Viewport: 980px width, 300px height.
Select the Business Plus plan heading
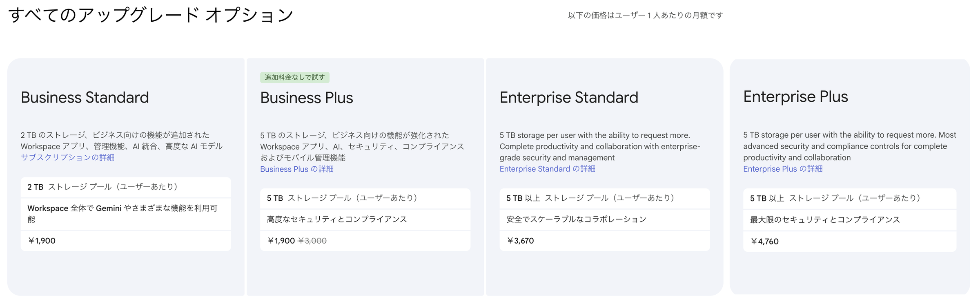(x=307, y=98)
